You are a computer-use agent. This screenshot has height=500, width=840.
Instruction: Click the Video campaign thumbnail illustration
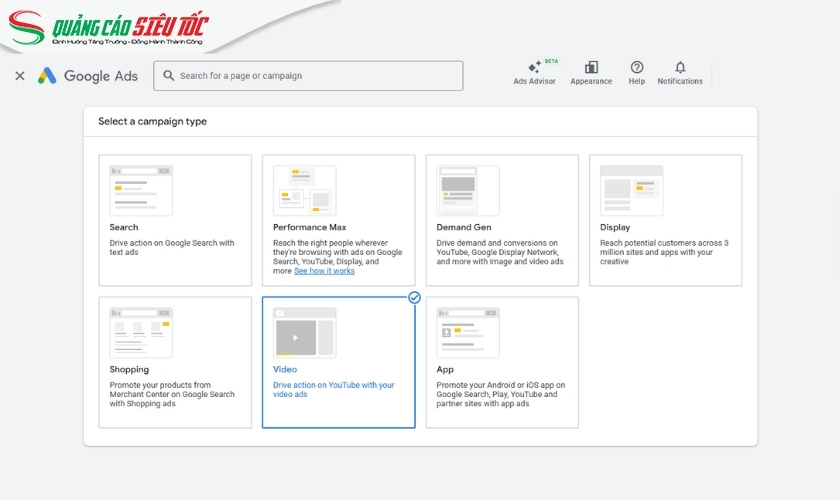click(x=305, y=333)
